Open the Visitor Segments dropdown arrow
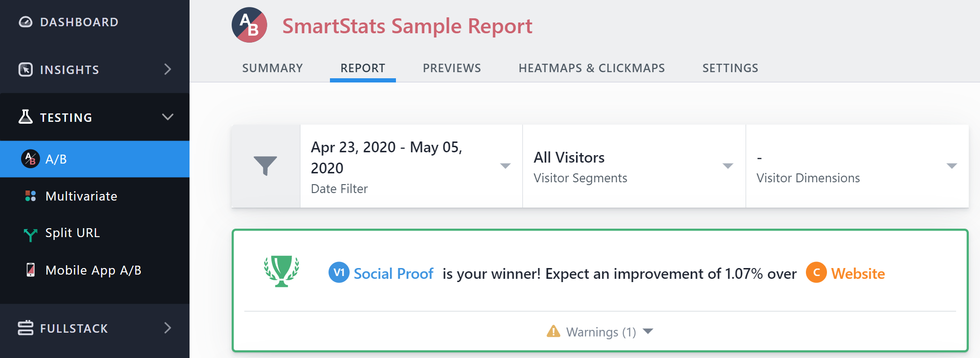980x358 pixels. click(728, 166)
